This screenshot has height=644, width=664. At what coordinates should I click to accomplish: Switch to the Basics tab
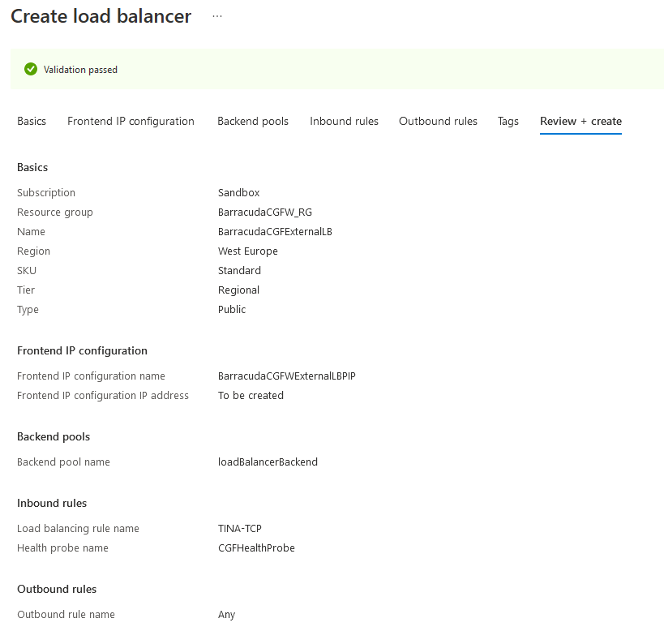pos(31,121)
